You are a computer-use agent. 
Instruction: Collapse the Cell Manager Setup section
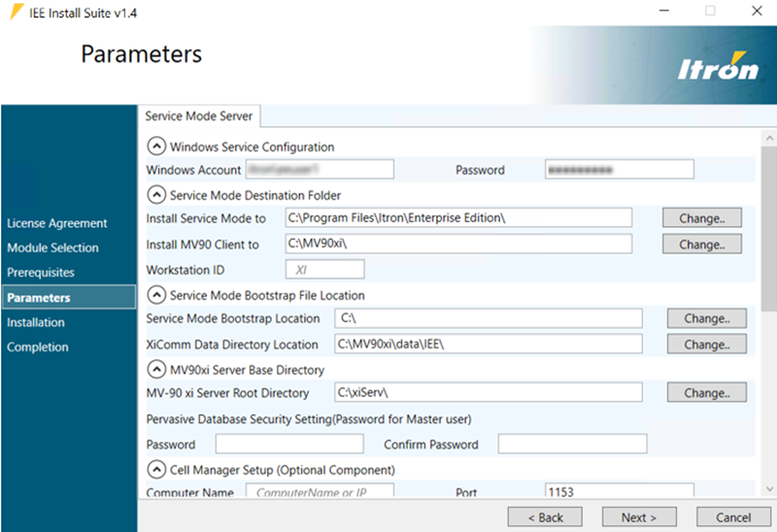click(x=156, y=470)
